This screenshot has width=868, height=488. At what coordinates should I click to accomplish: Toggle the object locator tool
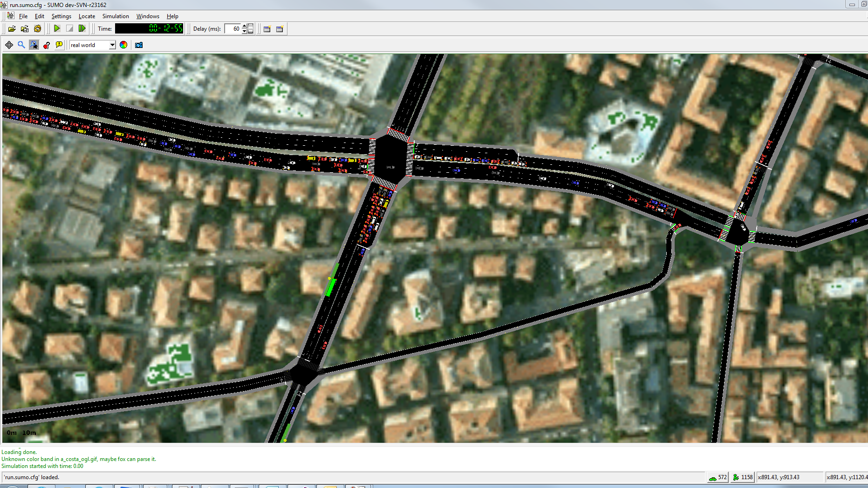click(x=34, y=45)
